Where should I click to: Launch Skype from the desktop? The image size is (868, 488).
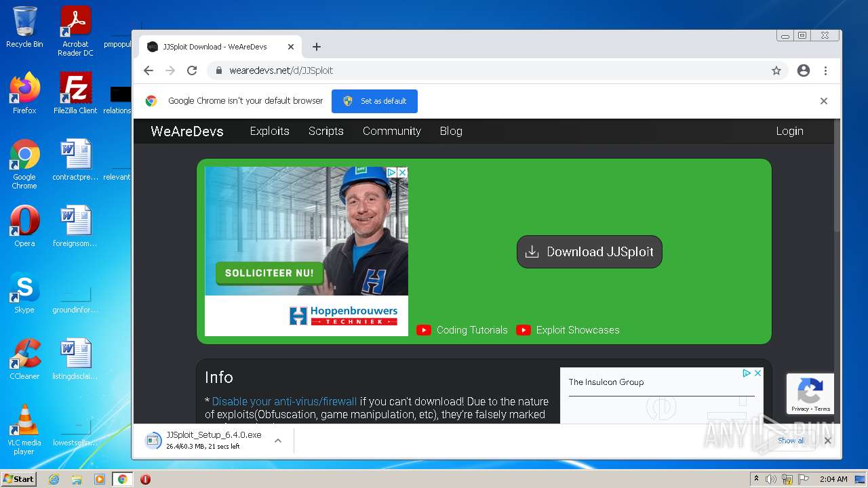coord(24,292)
